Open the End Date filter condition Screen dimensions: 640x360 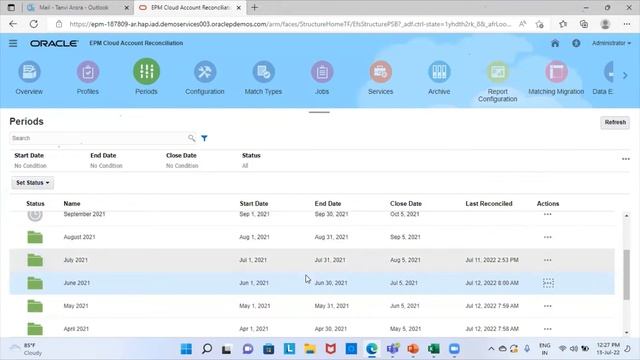pyautogui.click(x=107, y=160)
